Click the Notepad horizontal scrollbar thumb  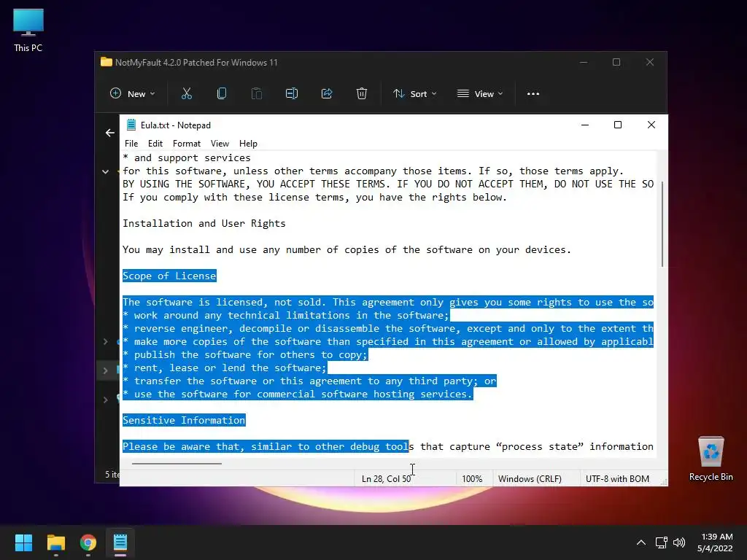(177, 463)
